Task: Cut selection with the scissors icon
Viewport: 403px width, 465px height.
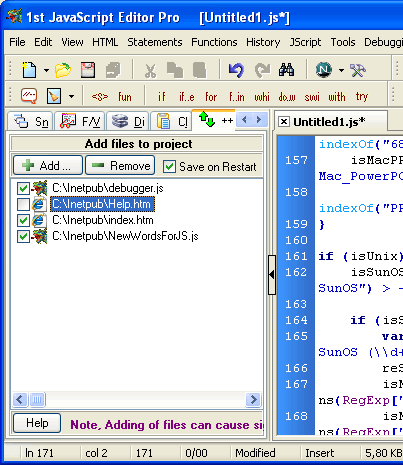Action: coord(150,70)
